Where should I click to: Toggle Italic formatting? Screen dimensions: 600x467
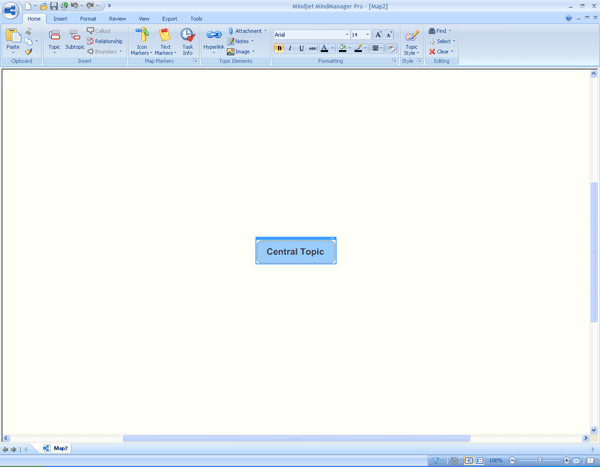pyautogui.click(x=290, y=48)
